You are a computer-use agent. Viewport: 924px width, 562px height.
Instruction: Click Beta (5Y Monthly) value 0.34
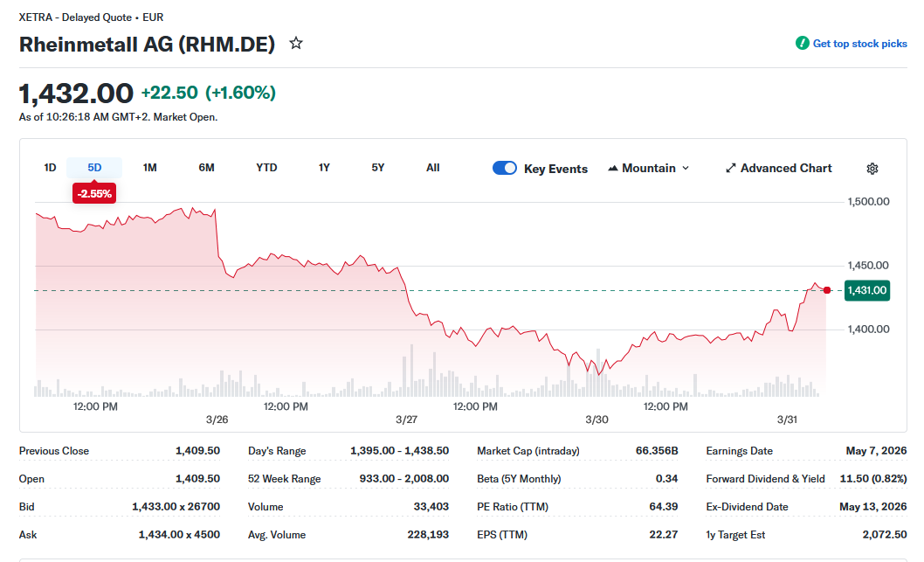[x=666, y=479]
